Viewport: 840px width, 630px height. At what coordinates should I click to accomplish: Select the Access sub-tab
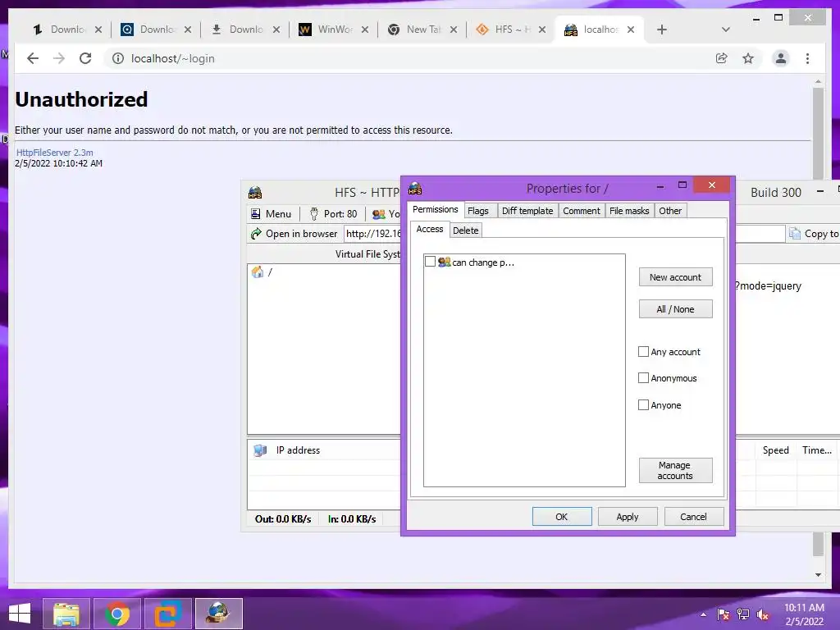pos(430,230)
